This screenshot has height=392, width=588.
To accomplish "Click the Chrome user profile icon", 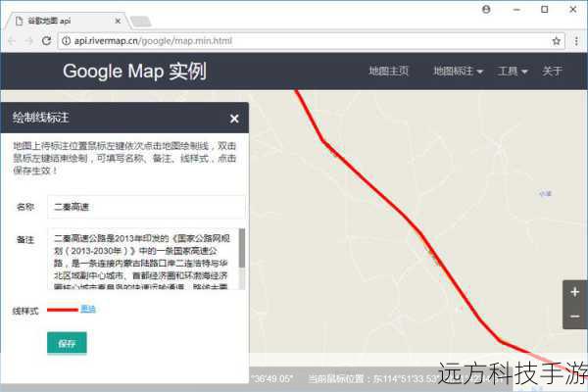I will 486,10.
